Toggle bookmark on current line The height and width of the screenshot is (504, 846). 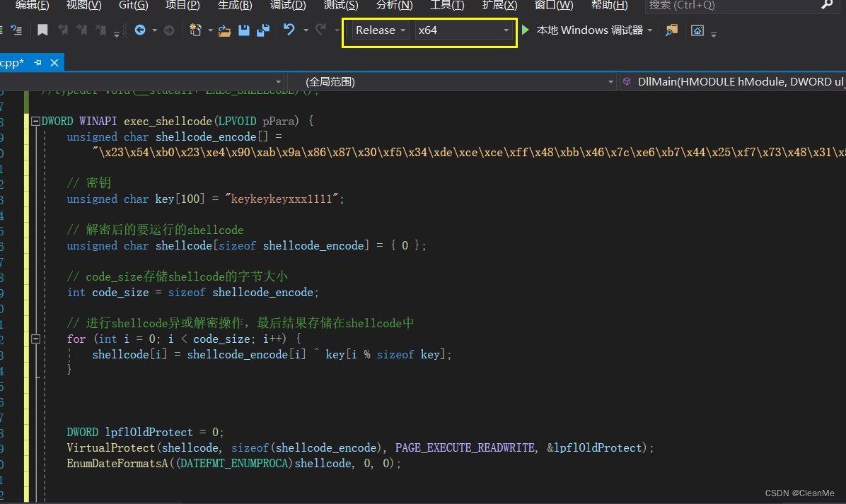42,30
